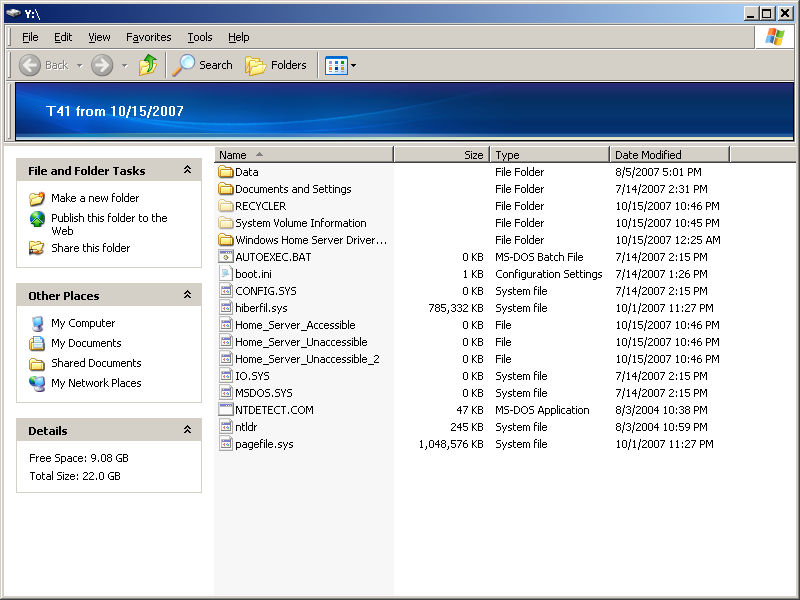Toggle the Folders pane
This screenshot has width=800, height=600.
[276, 65]
